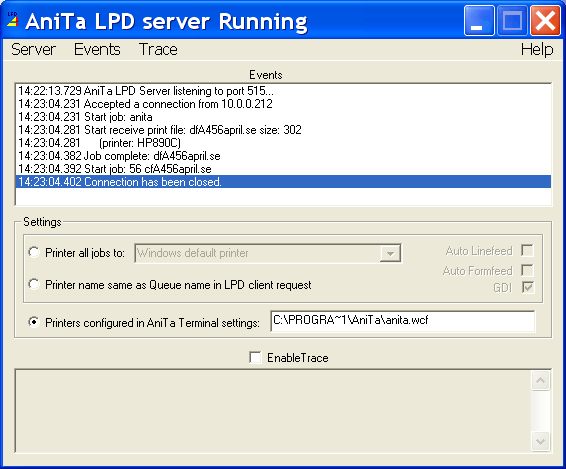Maximize the AniTa LPD server window
The image size is (566, 469).
(512, 21)
